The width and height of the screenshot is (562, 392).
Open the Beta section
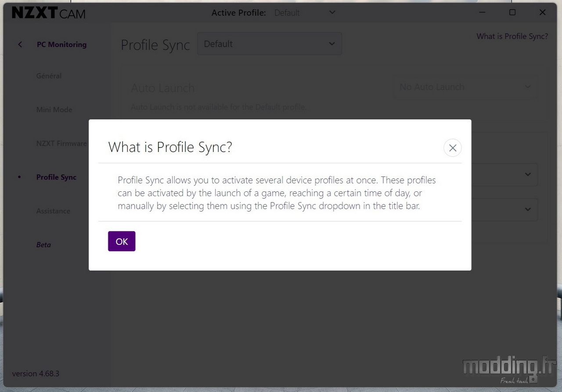pyautogui.click(x=43, y=245)
